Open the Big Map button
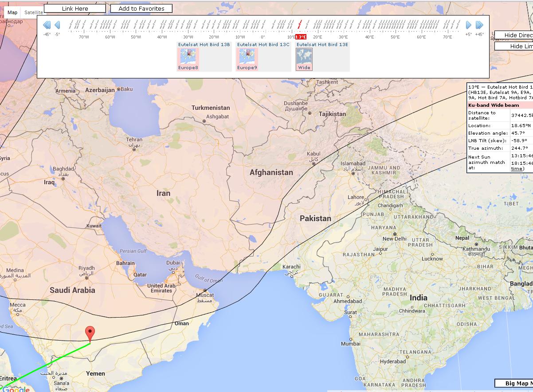This screenshot has height=392, width=533. click(514, 383)
